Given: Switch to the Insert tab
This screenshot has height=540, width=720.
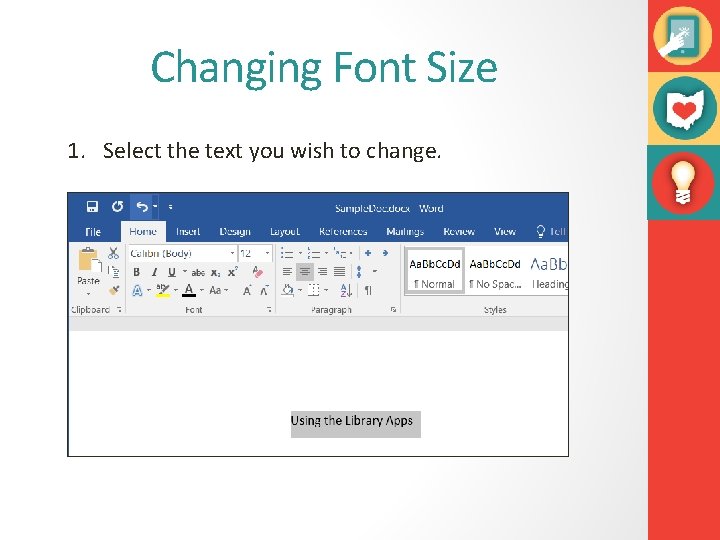Looking at the screenshot, I should (x=188, y=232).
